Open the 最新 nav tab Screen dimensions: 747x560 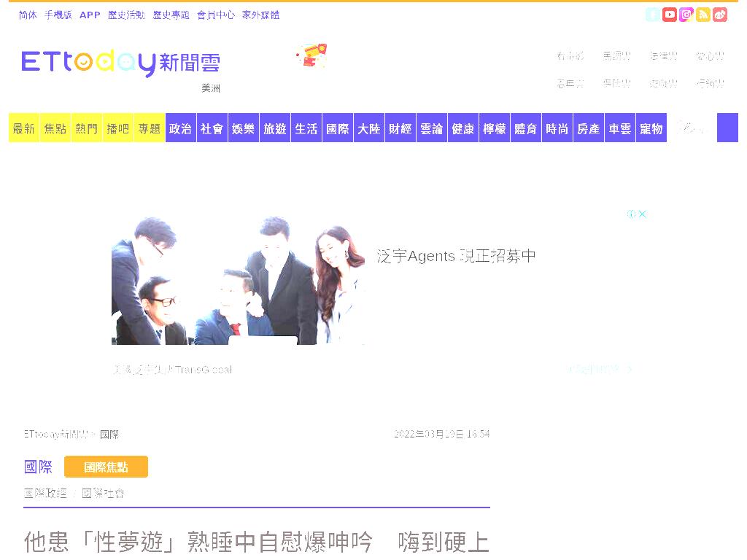click(24, 128)
